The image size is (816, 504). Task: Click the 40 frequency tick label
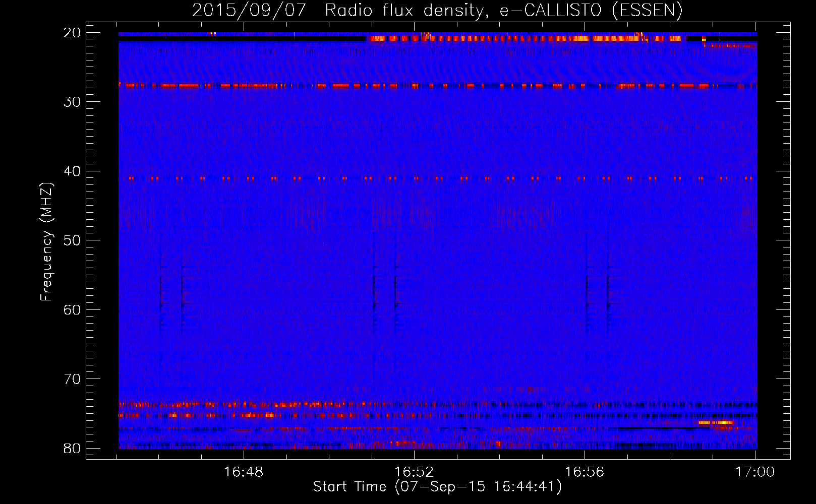(73, 171)
